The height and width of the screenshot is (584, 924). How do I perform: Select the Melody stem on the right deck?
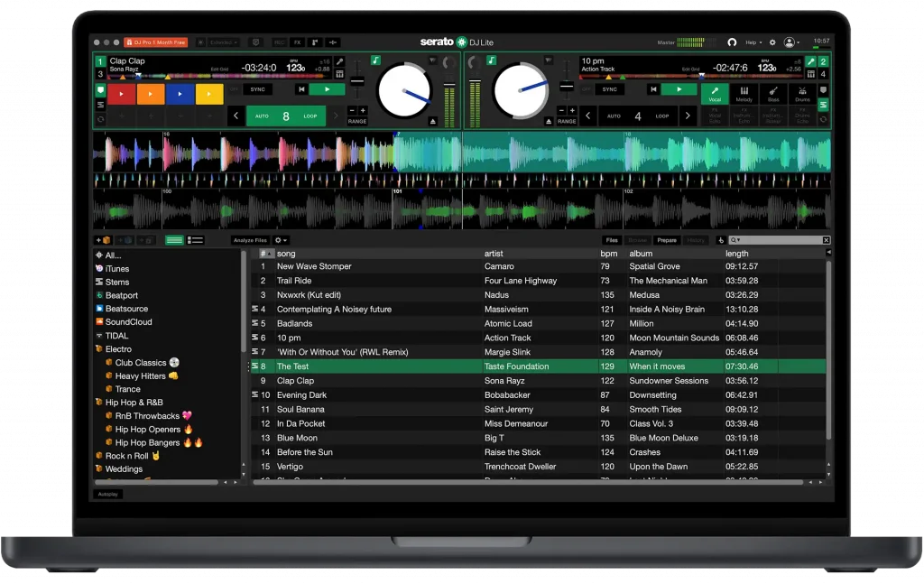[x=744, y=94]
